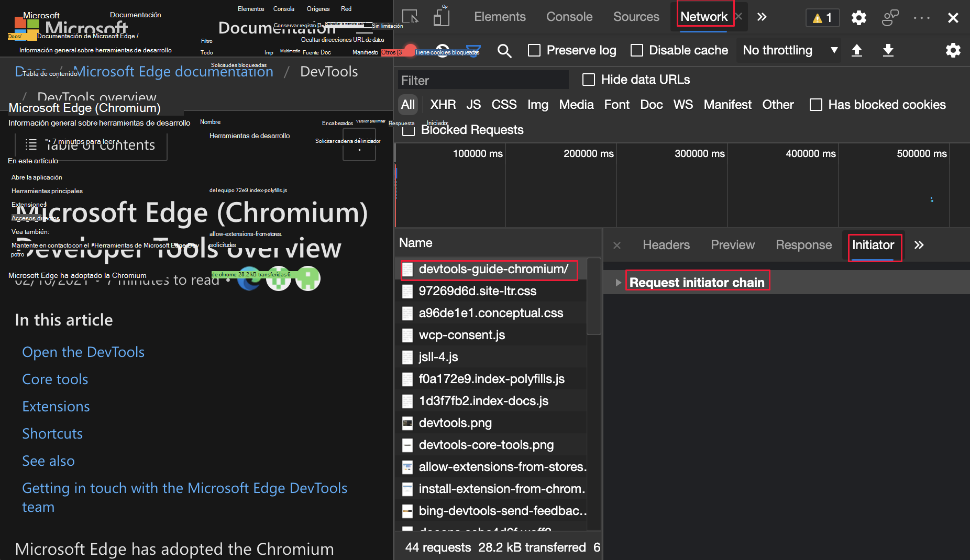The width and height of the screenshot is (970, 560).
Task: Filter requests by Manifest type
Action: [727, 105]
